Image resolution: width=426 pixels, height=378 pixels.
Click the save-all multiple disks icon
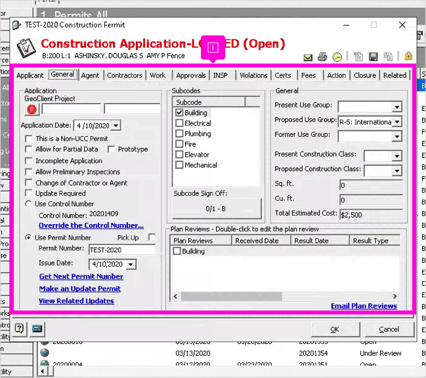tap(388, 57)
